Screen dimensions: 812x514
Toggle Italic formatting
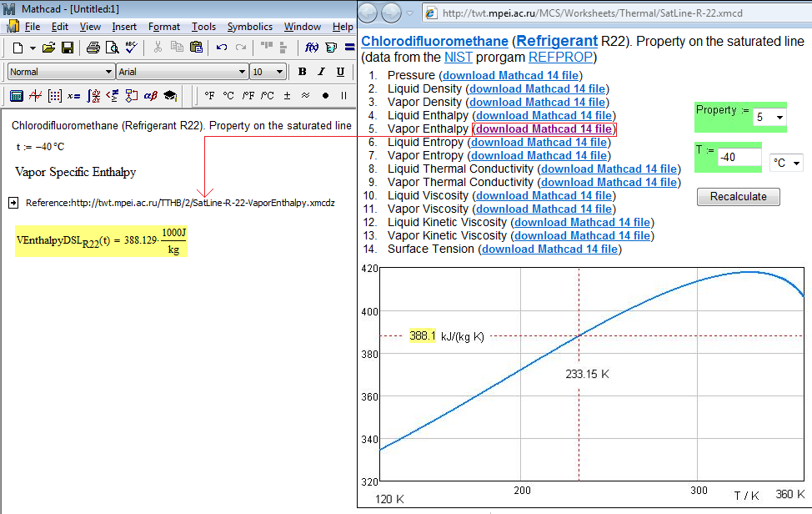[321, 72]
